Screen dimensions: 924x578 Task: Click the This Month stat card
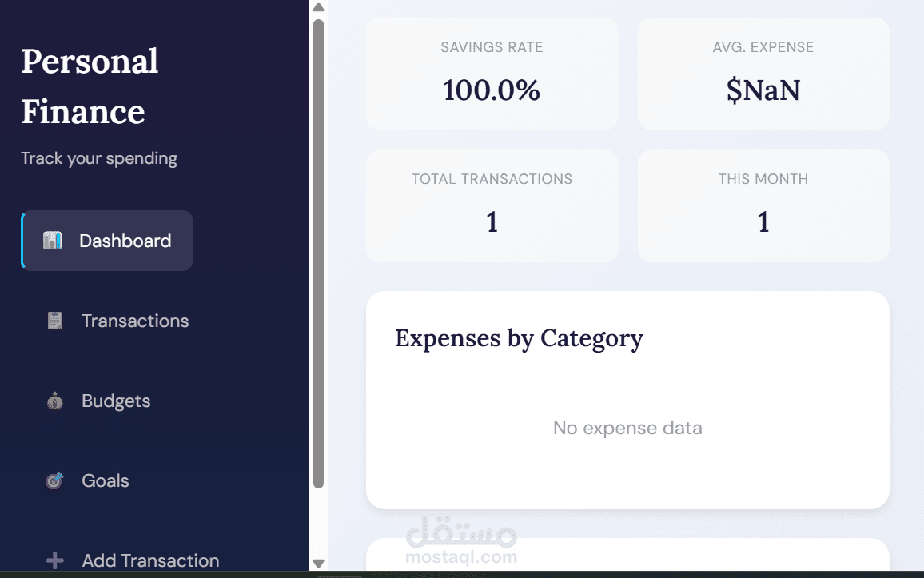click(763, 205)
